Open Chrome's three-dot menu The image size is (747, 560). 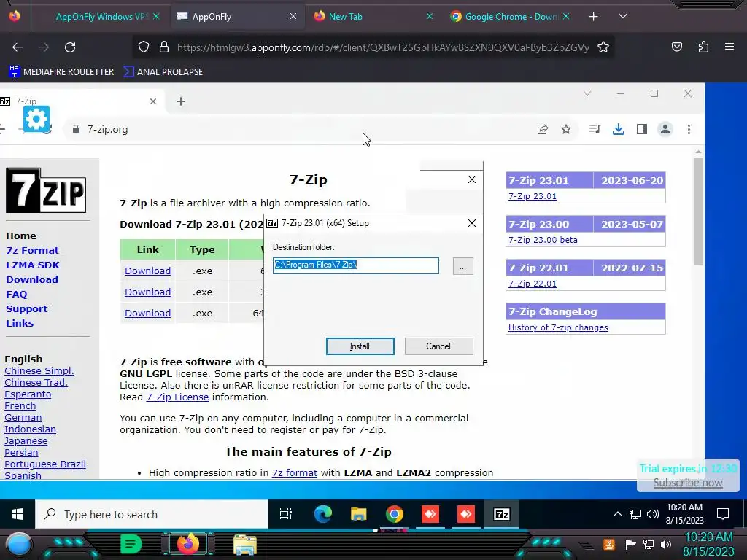(689, 130)
